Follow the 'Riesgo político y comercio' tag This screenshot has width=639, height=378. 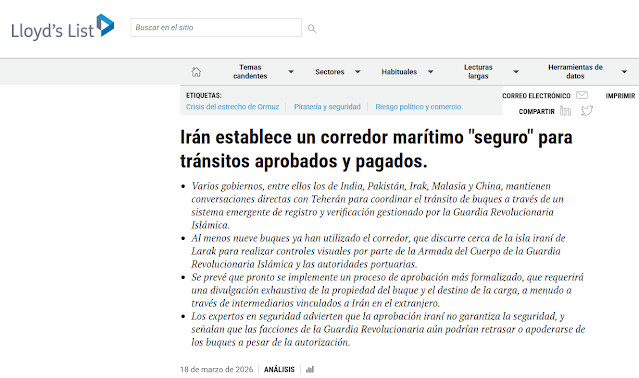[418, 107]
